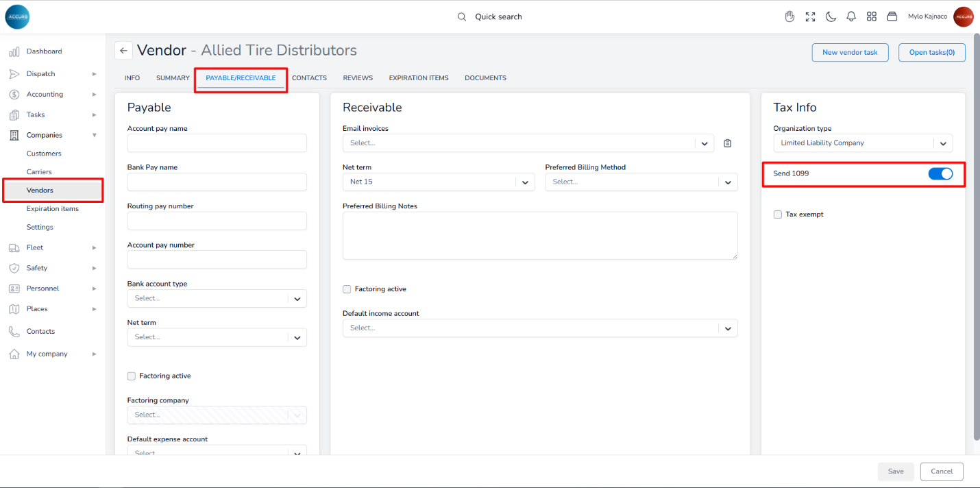Image resolution: width=980 pixels, height=488 pixels.
Task: Toggle dark mode moon icon
Action: coord(831,16)
